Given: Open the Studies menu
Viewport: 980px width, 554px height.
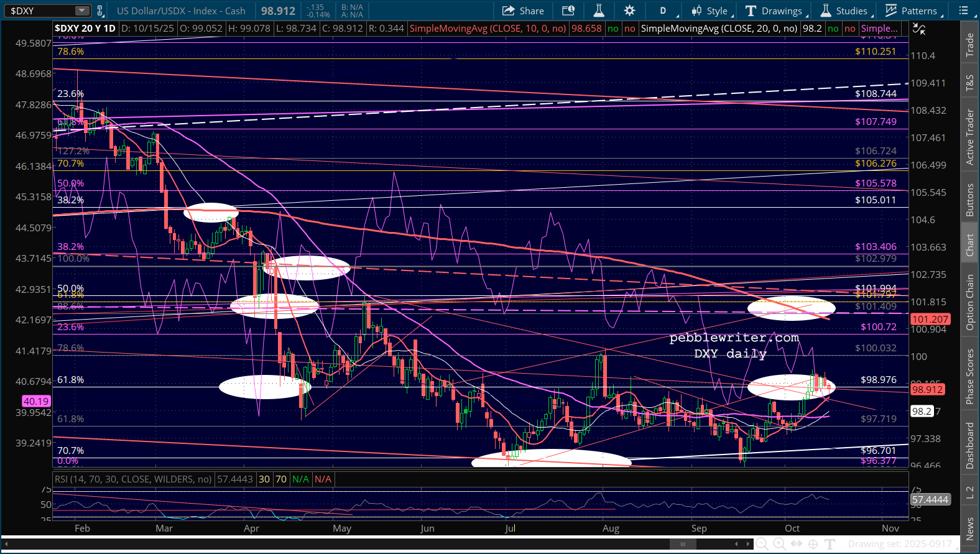Looking at the screenshot, I should (x=844, y=11).
